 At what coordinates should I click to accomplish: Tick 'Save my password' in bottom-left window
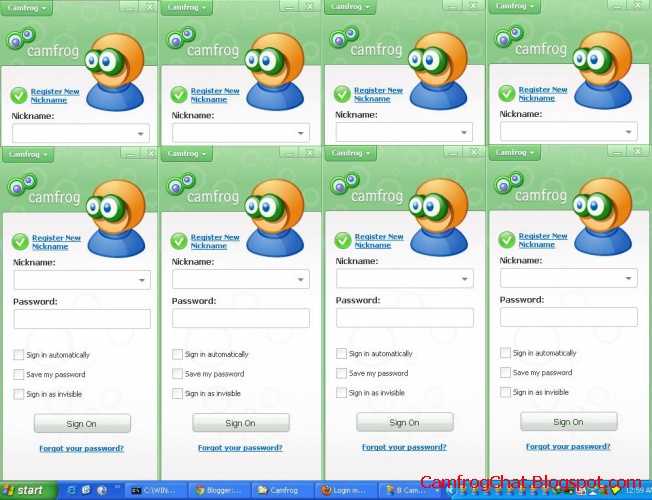[x=19, y=374]
